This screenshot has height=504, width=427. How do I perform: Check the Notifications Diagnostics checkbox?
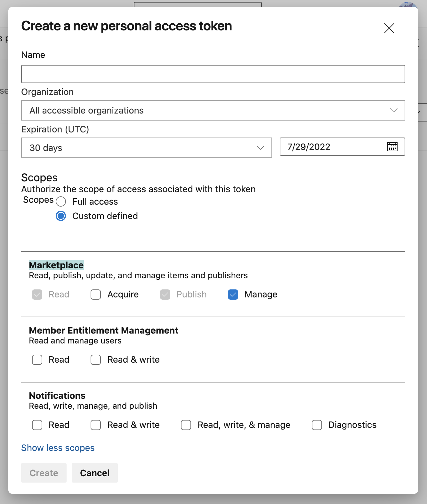[x=317, y=425]
